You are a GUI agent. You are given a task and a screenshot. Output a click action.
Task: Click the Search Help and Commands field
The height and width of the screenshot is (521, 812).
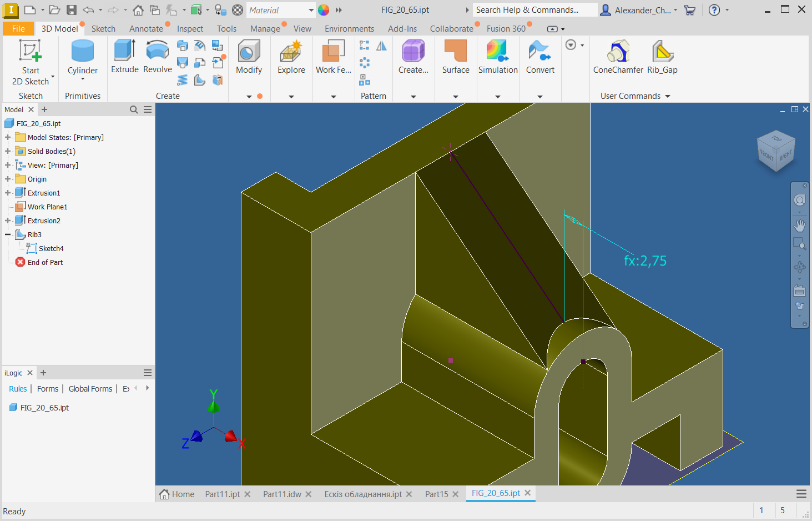[534, 9]
